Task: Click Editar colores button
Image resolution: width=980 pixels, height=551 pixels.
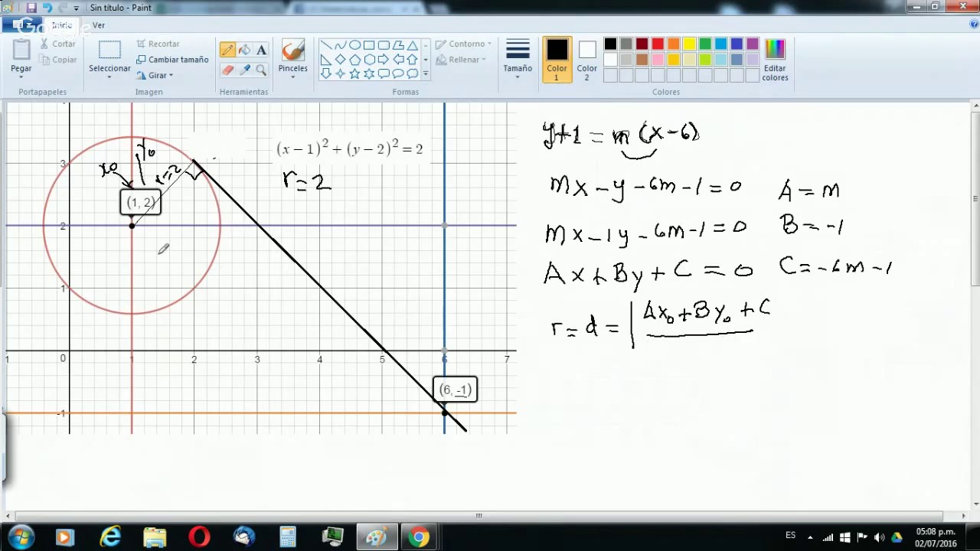Action: coord(775,60)
